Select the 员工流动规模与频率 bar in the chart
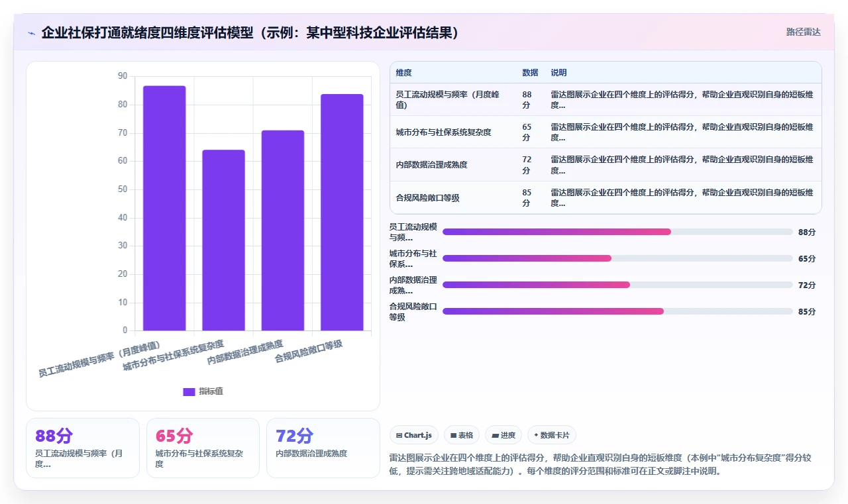The height and width of the screenshot is (504, 848). tap(164, 208)
